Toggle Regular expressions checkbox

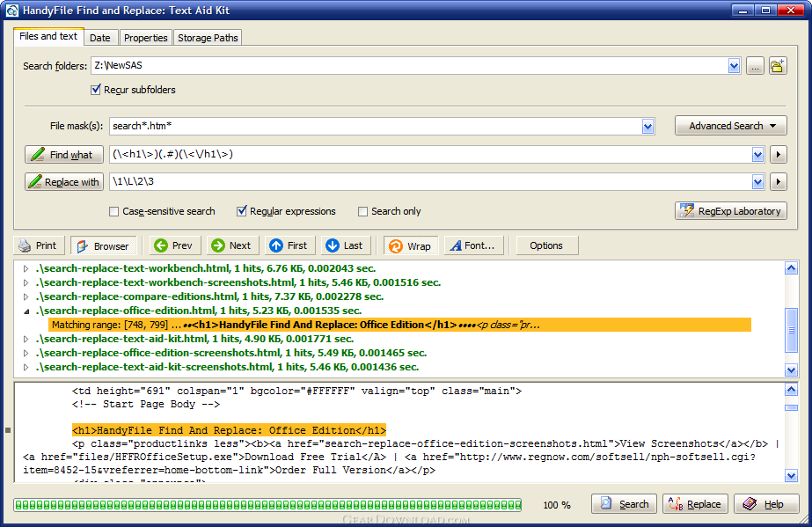(241, 211)
